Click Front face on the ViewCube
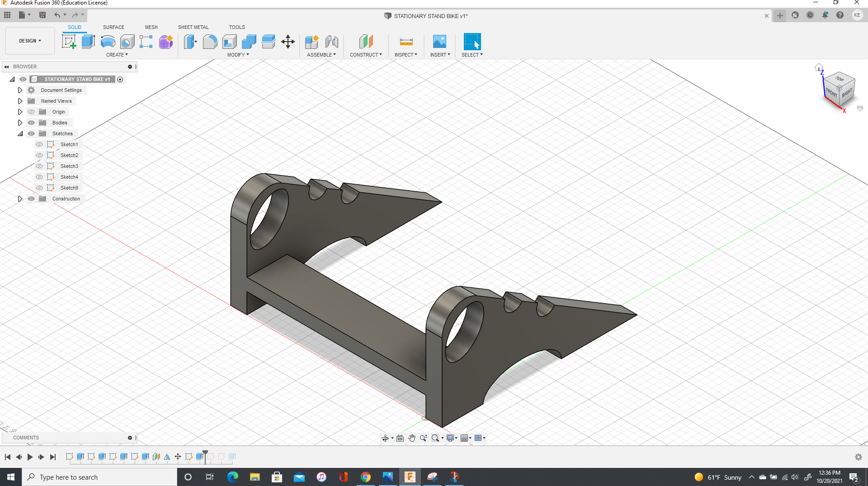This screenshot has width=868, height=486. pyautogui.click(x=831, y=91)
